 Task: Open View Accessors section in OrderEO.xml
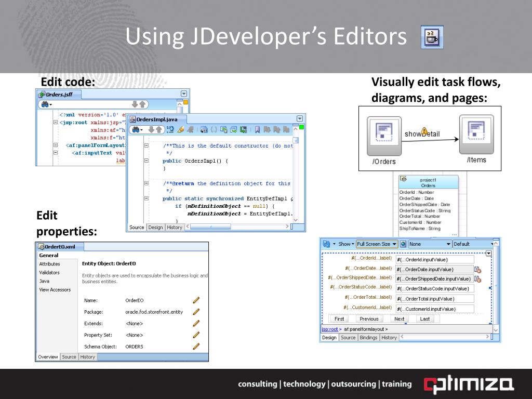[55, 290]
